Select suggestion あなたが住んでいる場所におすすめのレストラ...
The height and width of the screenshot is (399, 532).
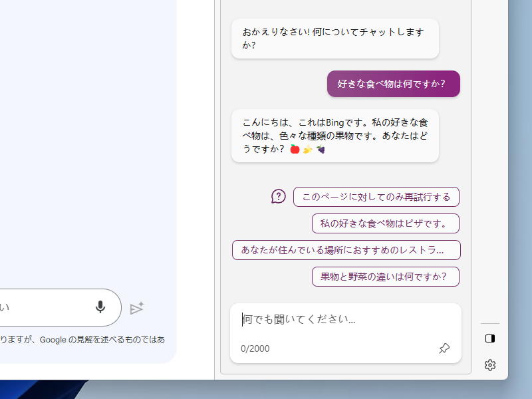(346, 250)
